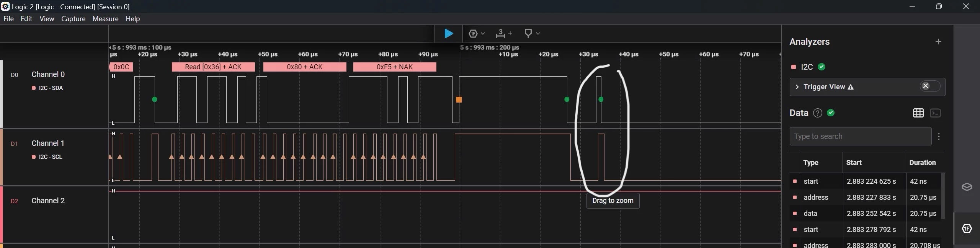Click the I2C analyzer green status check
The image size is (980, 248).
click(x=822, y=67)
